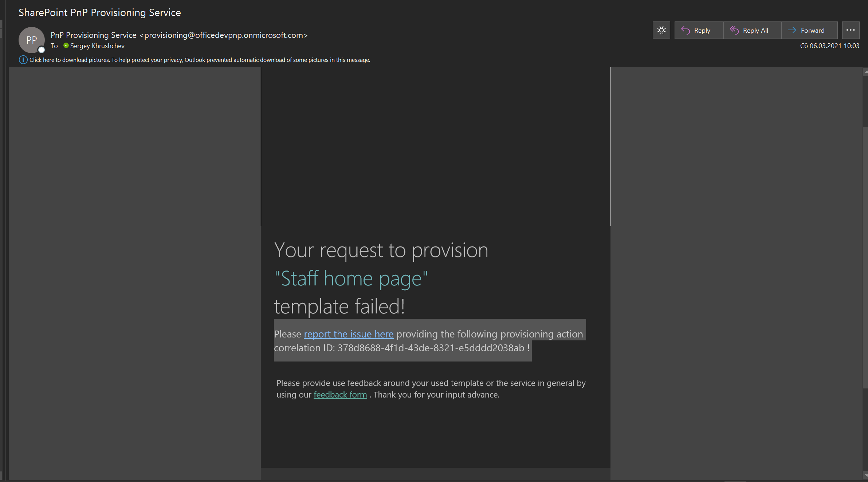Open the 'feedback form' link
Screen dimensions: 868x482
tap(340, 394)
